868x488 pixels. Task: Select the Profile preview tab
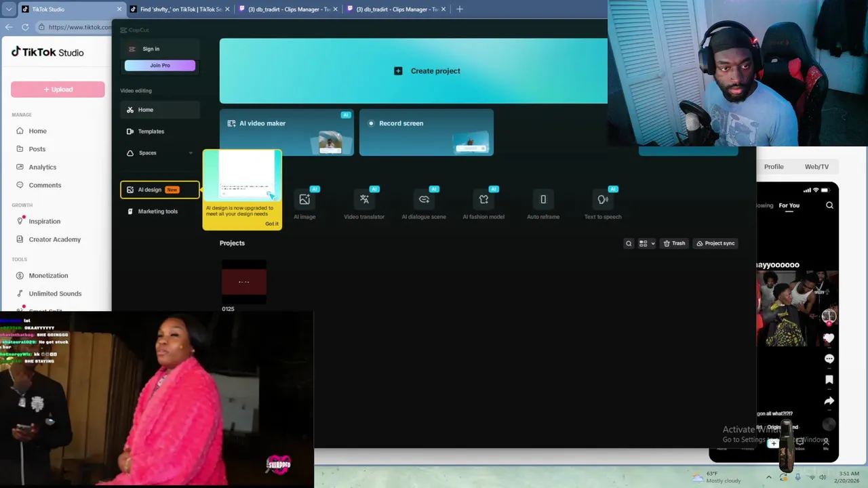click(x=774, y=167)
